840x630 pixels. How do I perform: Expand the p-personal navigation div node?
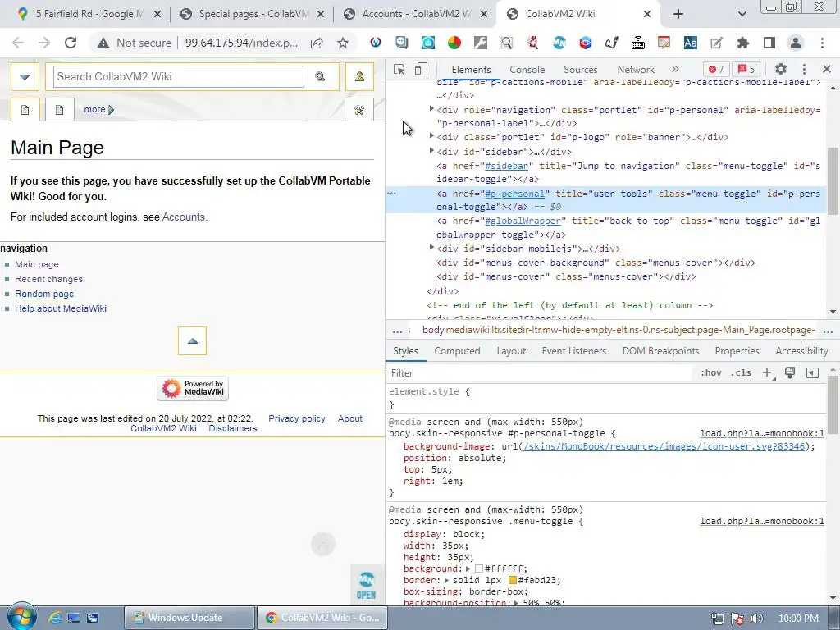(x=431, y=109)
